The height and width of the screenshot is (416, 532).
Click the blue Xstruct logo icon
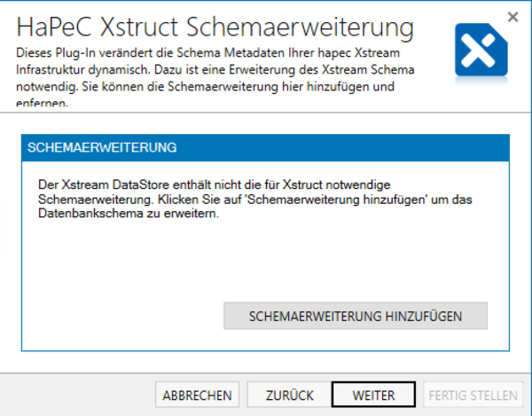(481, 50)
